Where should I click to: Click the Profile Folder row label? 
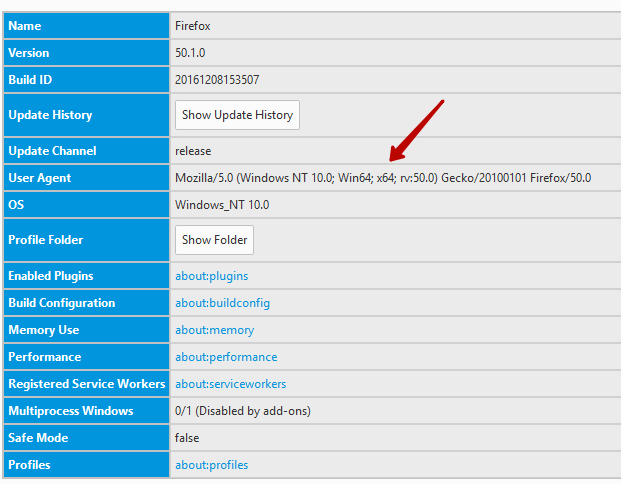pos(46,240)
